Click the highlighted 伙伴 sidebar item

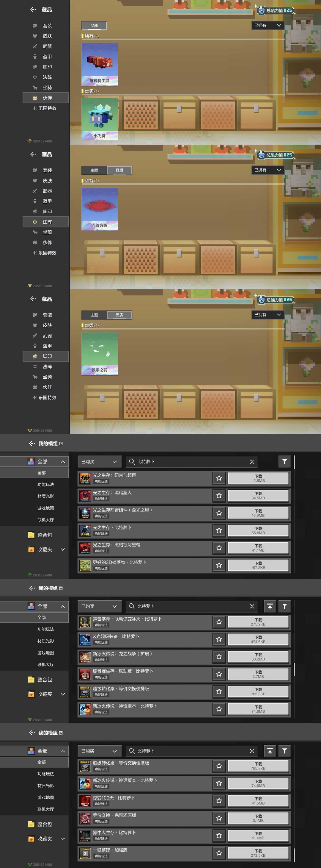[46, 98]
